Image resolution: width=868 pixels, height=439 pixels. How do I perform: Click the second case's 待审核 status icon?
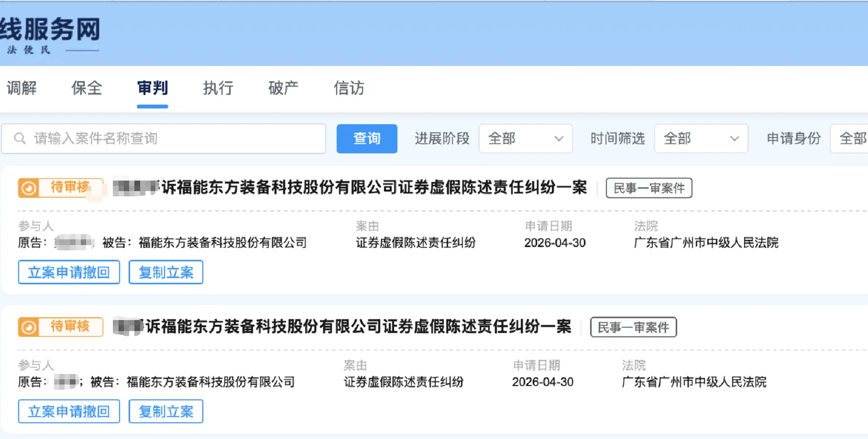[29, 327]
